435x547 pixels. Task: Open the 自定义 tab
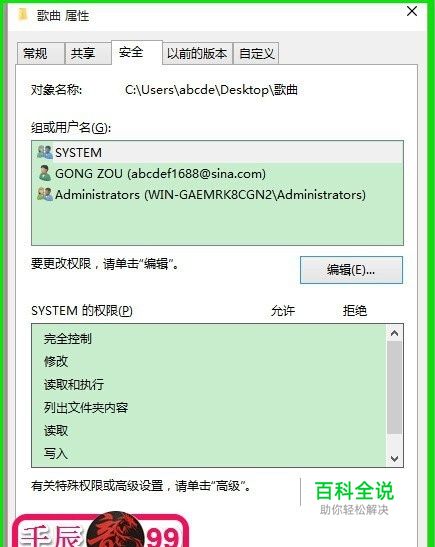(256, 53)
